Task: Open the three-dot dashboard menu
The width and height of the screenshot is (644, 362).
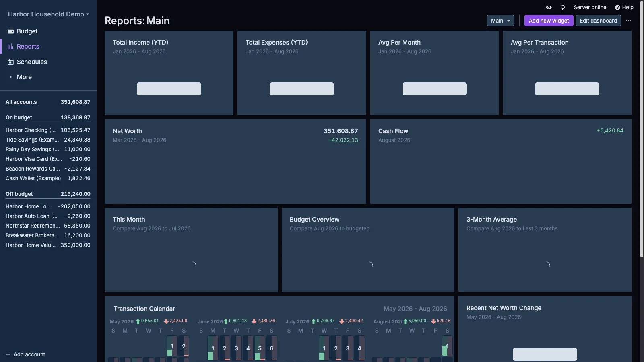Action: coord(628,21)
